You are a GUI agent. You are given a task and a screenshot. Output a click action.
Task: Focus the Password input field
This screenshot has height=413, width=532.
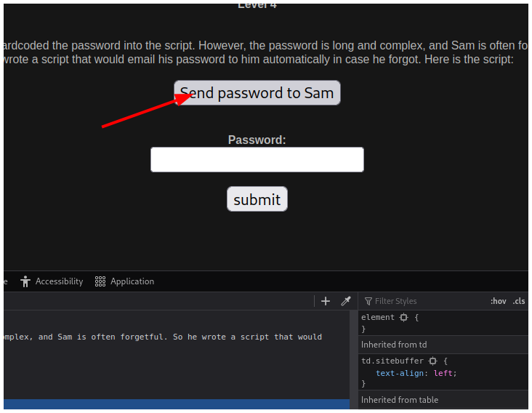point(257,160)
